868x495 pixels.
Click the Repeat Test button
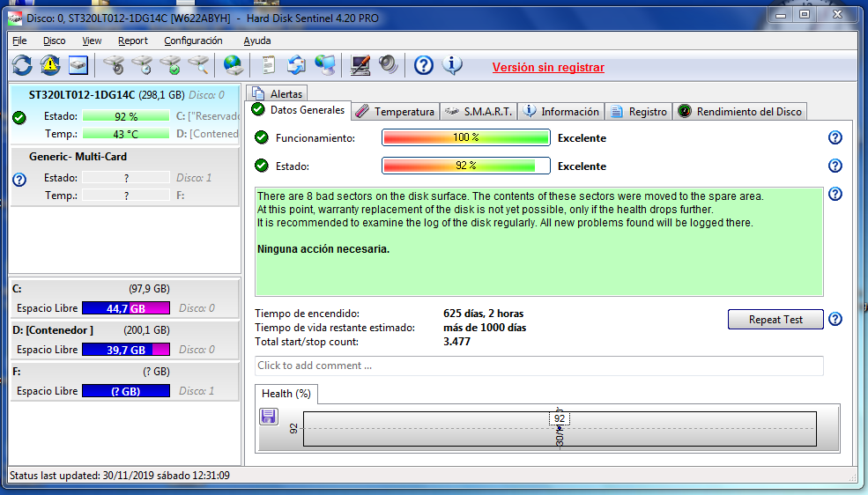coord(775,319)
